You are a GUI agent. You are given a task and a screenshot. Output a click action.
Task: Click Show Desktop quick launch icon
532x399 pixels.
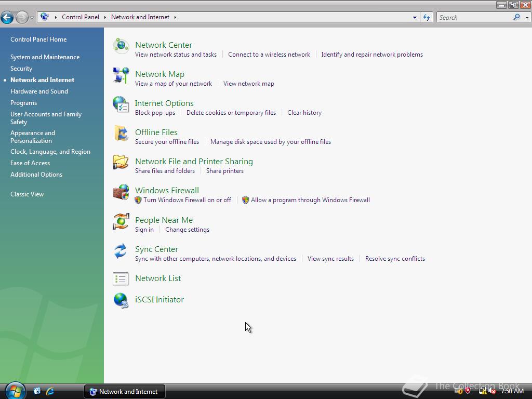coord(37,391)
